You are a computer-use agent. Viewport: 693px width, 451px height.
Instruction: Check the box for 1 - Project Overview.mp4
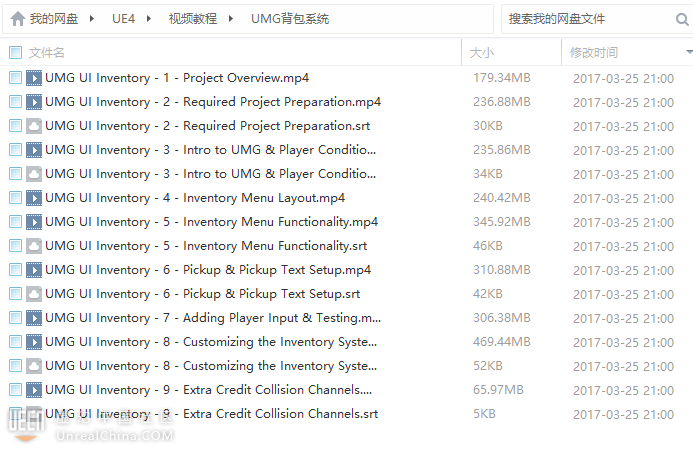click(x=15, y=78)
